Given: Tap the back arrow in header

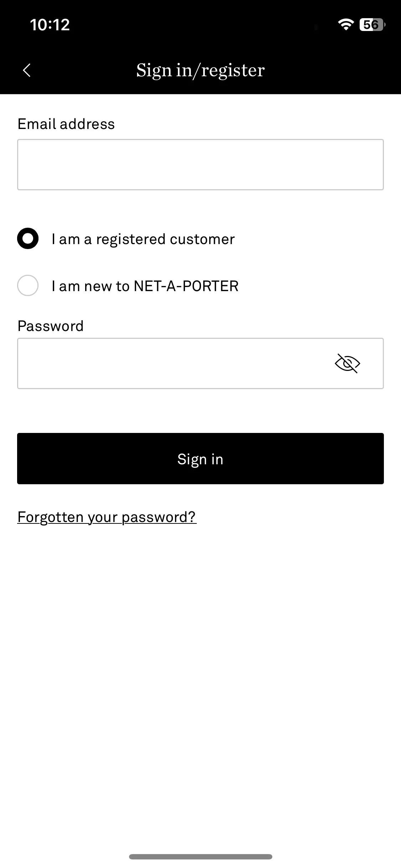Looking at the screenshot, I should point(27,70).
